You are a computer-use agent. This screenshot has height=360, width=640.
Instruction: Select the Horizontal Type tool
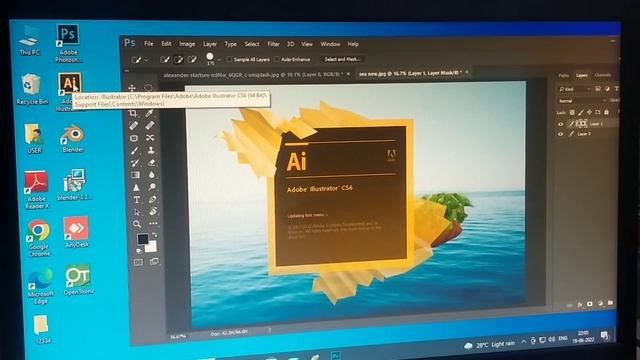(x=136, y=200)
